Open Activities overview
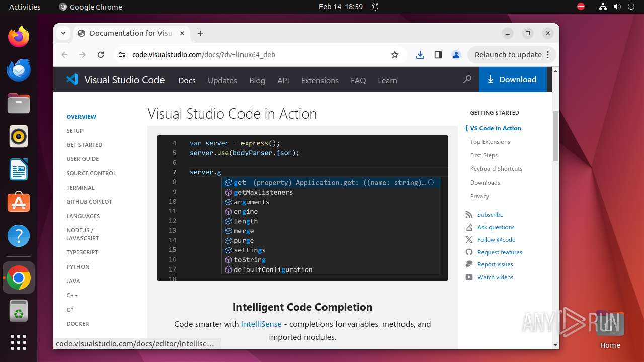Viewport: 644px width, 362px height. click(x=25, y=7)
